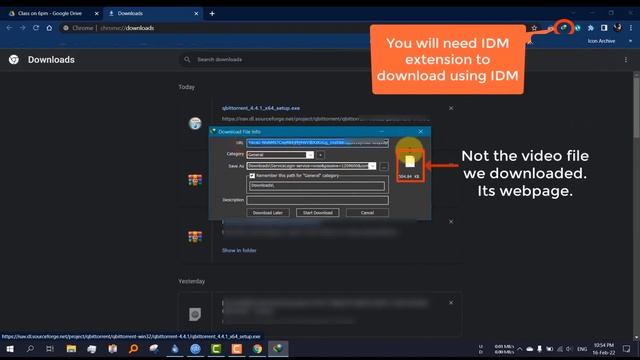Browse for save location with ellipsis button

point(384,166)
